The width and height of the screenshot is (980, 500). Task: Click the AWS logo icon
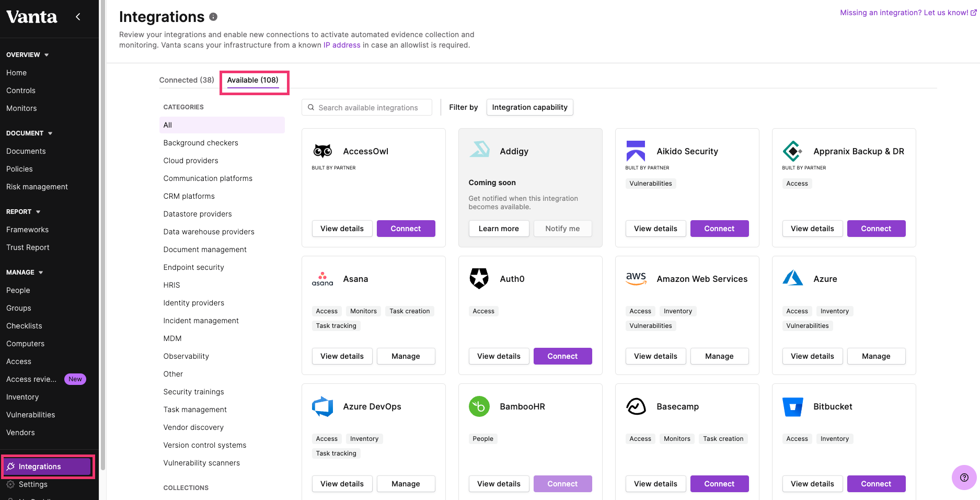pyautogui.click(x=636, y=278)
